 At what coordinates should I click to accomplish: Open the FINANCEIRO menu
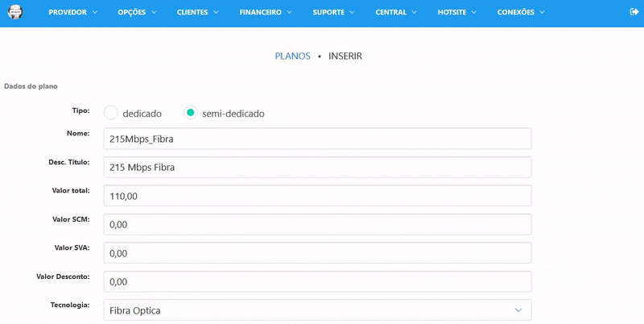coord(266,13)
